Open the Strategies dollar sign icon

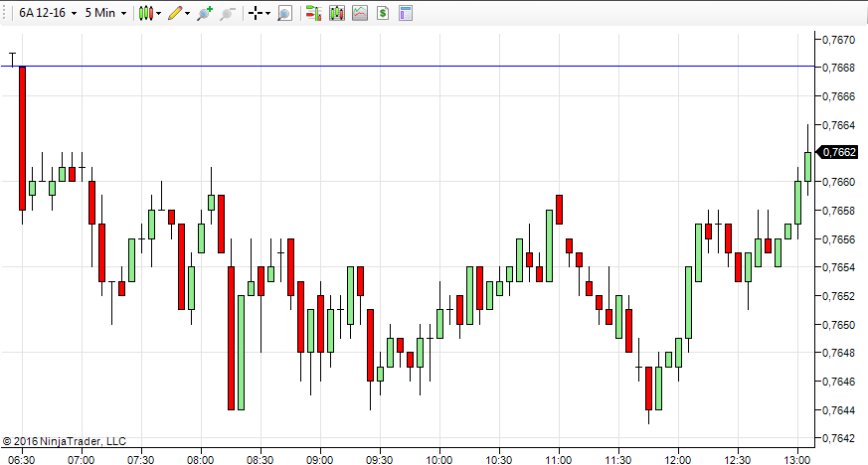(383, 13)
